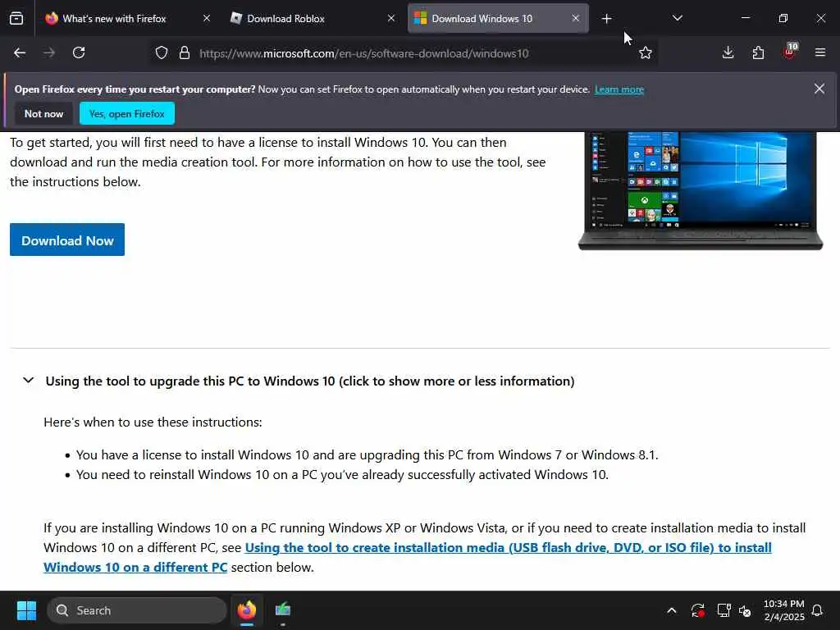The image size is (840, 630).
Task: Bookmark this page with the star
Action: [x=646, y=53]
